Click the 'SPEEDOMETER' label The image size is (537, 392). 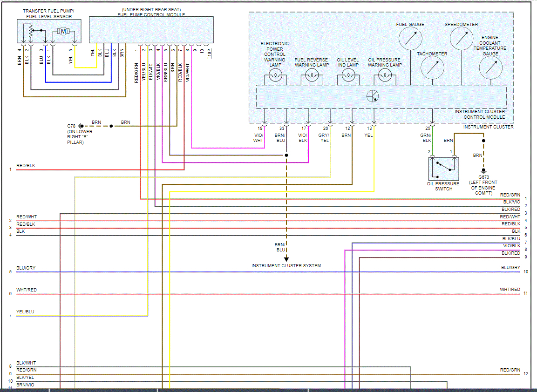(x=461, y=25)
